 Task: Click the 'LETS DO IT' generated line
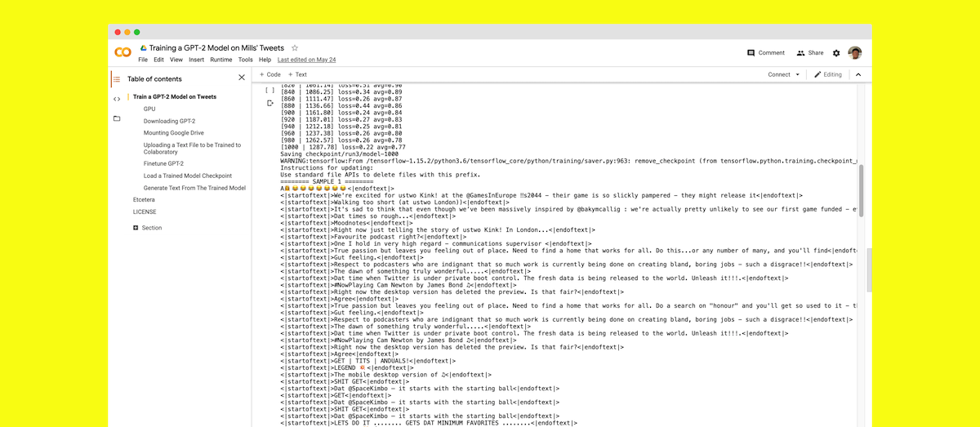click(428, 422)
